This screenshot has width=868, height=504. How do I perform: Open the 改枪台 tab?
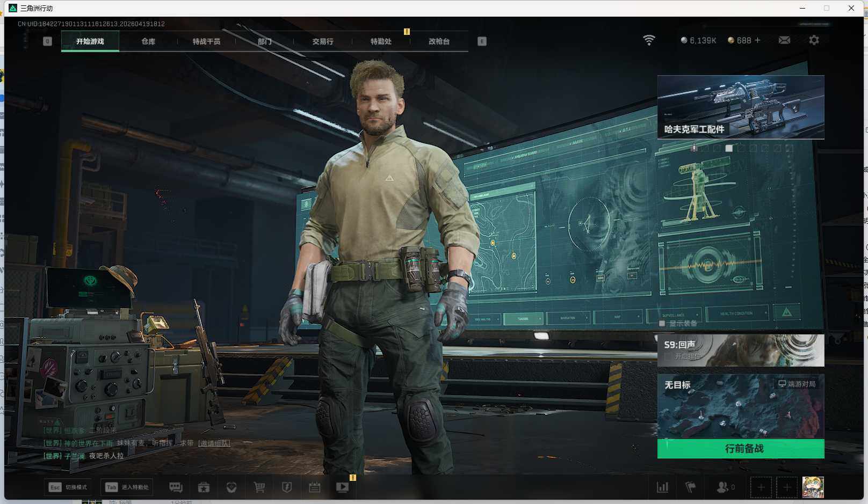point(439,41)
